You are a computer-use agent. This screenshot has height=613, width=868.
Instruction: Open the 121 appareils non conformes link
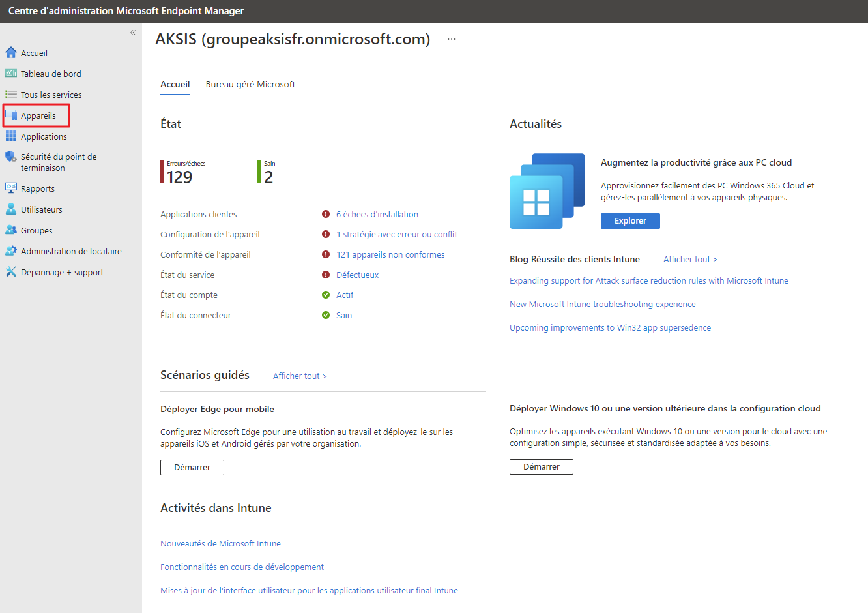coord(390,254)
